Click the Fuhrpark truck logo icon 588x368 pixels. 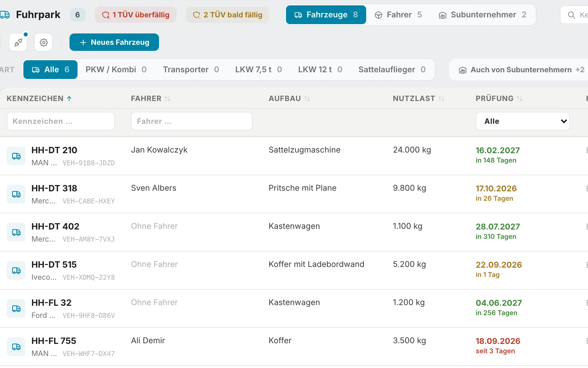[x=5, y=15]
